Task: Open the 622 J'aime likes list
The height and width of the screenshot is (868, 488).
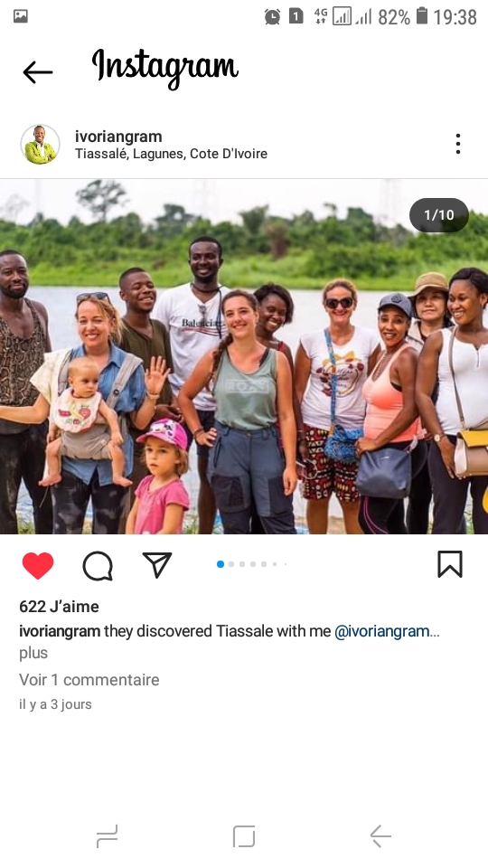Action: [60, 607]
